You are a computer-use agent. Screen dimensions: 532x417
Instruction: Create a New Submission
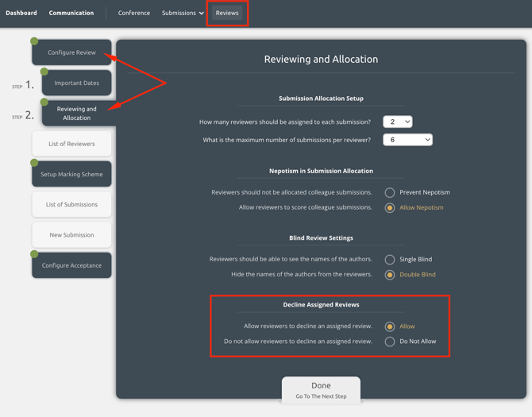click(x=71, y=235)
